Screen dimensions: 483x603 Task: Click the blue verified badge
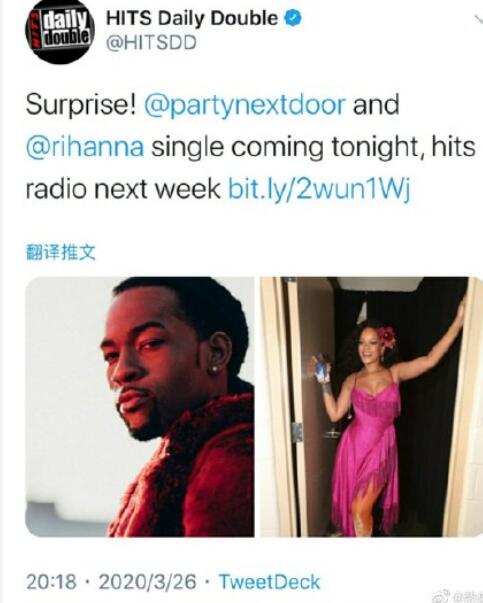coord(293,18)
